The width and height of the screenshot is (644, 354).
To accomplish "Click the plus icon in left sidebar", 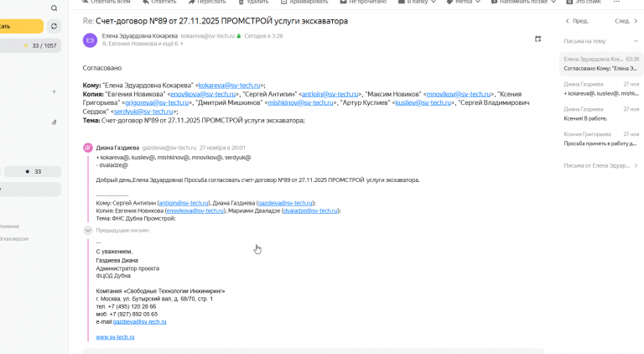I will (x=54, y=92).
